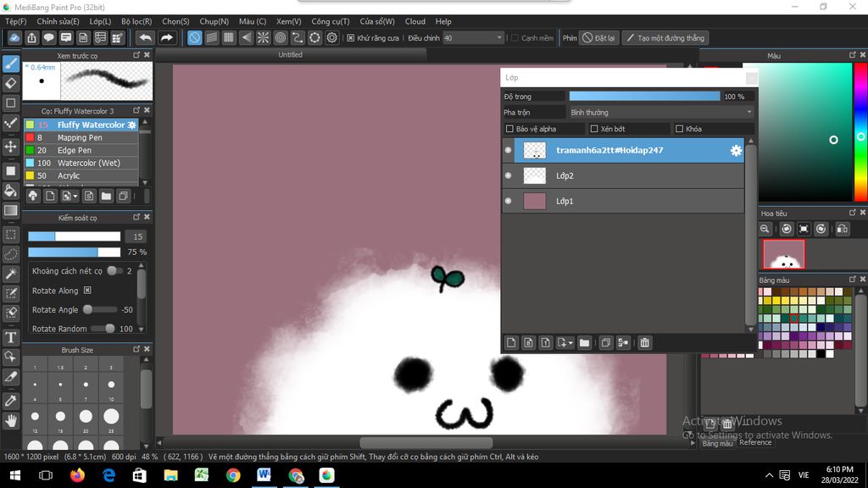This screenshot has width=868, height=488.
Task: Click Kiểm soát cọ settings down arrow
Action: (x=142, y=330)
